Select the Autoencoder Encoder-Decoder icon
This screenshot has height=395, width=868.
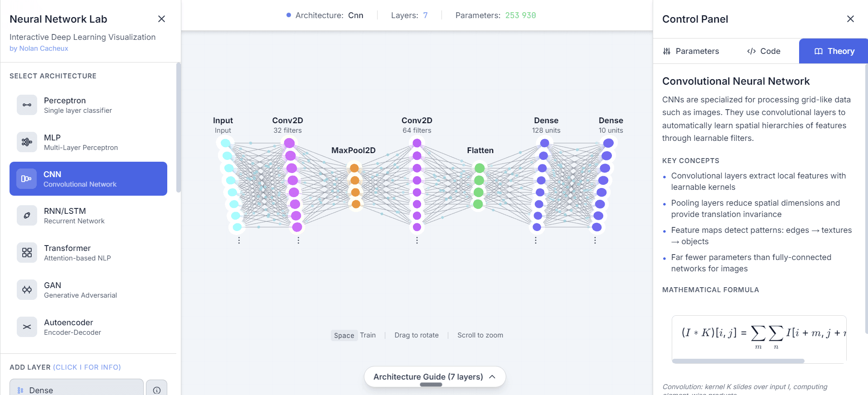pos(27,327)
